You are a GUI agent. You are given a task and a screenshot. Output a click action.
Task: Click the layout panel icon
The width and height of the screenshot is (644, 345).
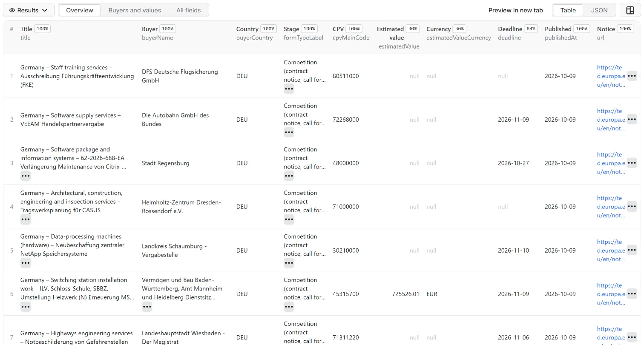[x=630, y=10]
